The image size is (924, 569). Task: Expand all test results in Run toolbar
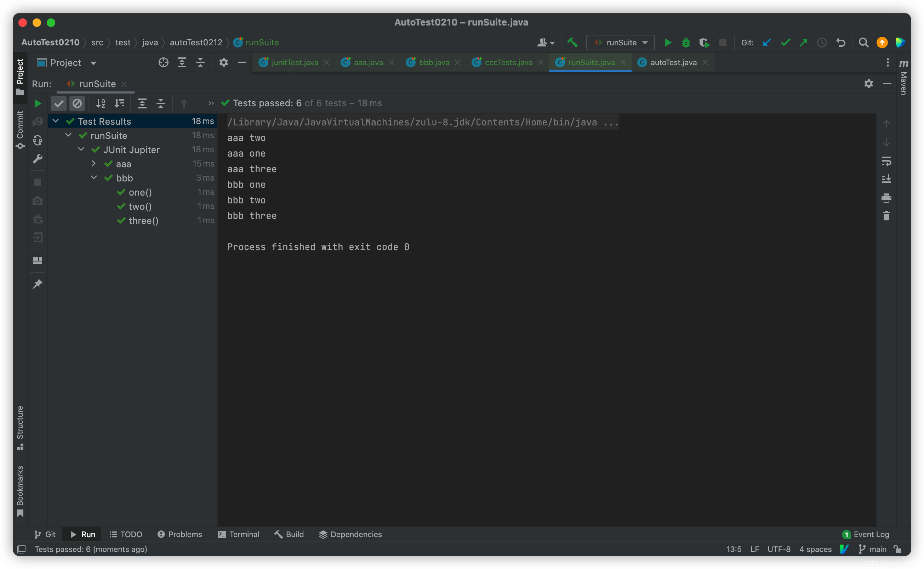pyautogui.click(x=142, y=103)
